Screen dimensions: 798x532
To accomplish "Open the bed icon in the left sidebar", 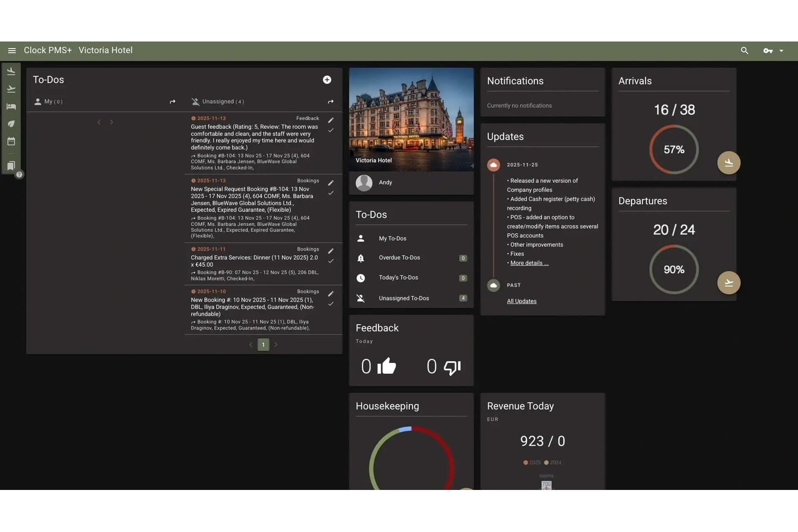I will [11, 107].
